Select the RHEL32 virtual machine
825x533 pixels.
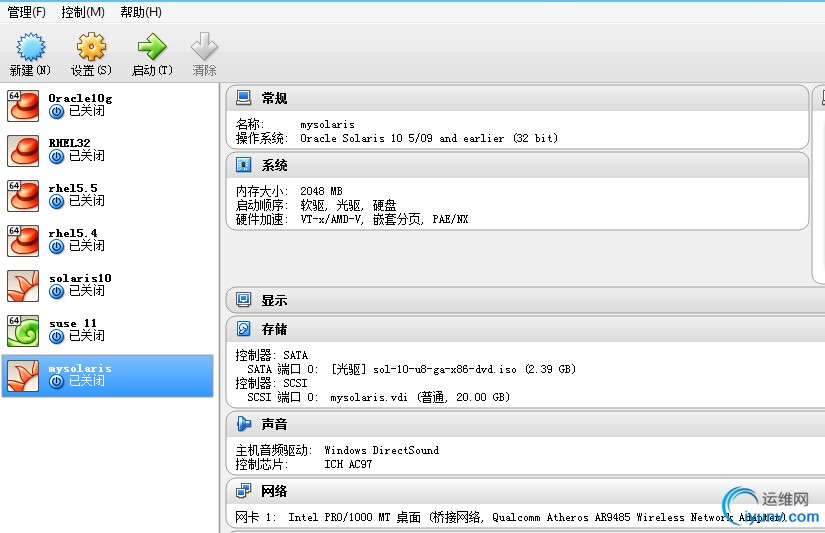point(107,151)
